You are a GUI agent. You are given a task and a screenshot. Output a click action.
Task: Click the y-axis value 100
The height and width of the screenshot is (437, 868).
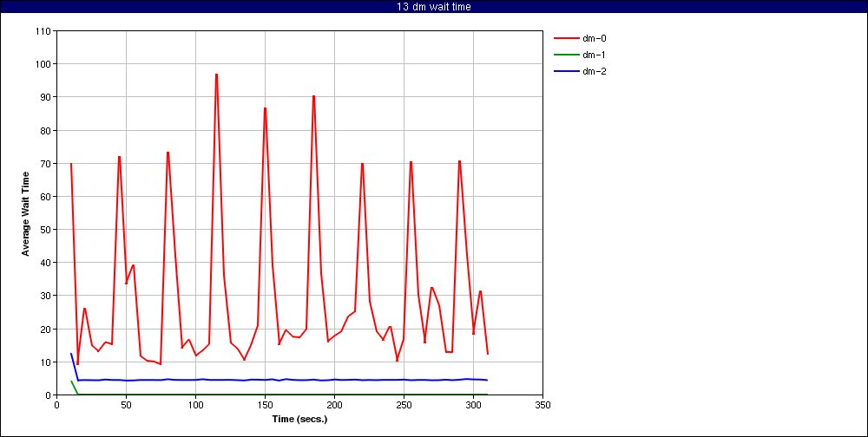click(44, 64)
